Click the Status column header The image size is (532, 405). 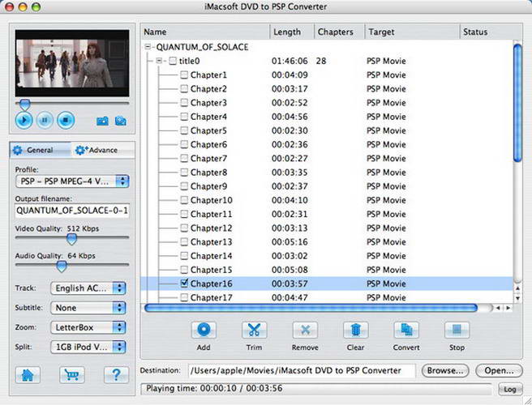pyautogui.click(x=491, y=32)
